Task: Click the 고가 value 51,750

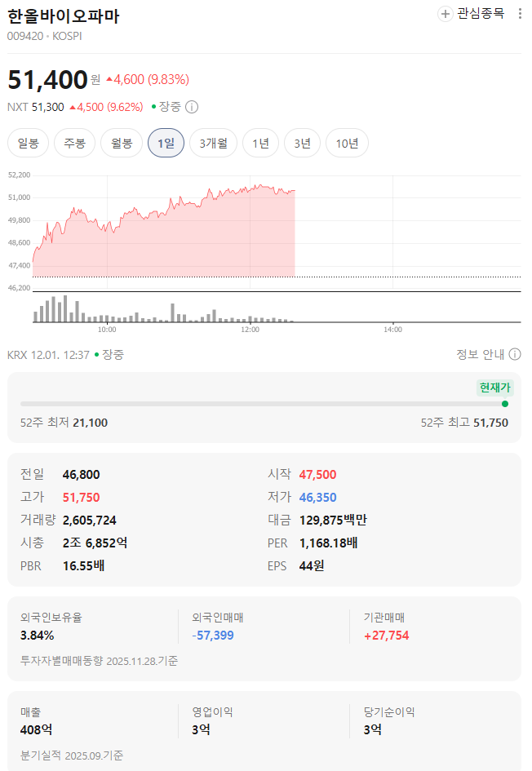Action: pyautogui.click(x=81, y=497)
